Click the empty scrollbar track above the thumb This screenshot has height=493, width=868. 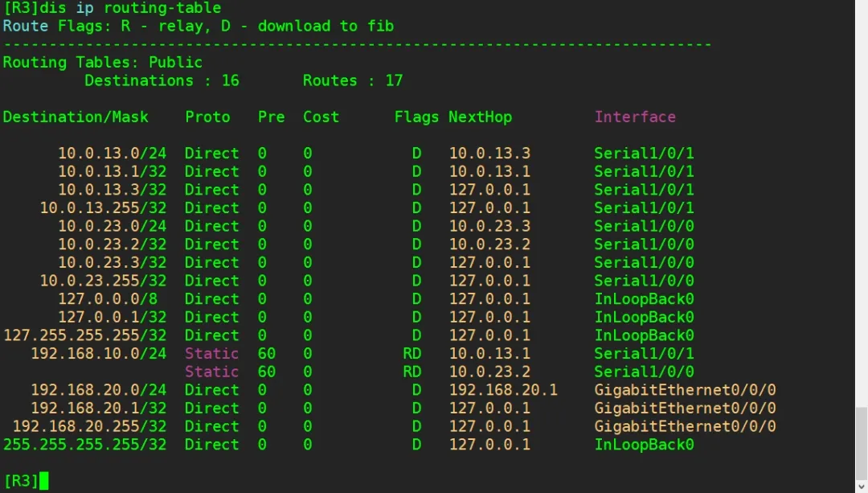861,201
